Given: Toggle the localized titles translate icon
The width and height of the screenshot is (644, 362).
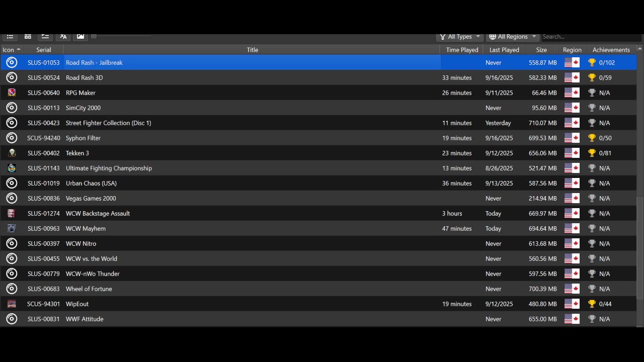Looking at the screenshot, I should pos(63,36).
